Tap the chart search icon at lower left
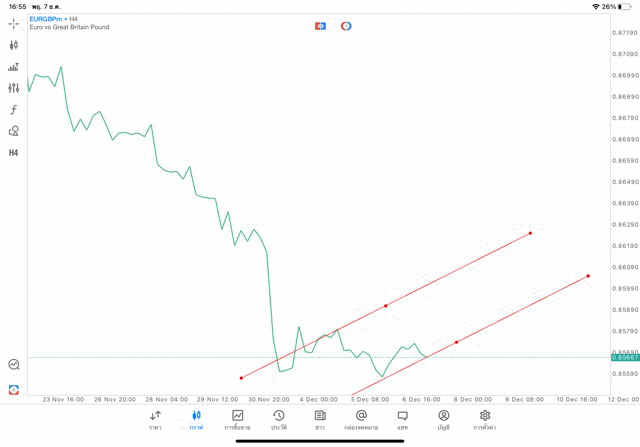The width and height of the screenshot is (640, 447). [x=14, y=365]
